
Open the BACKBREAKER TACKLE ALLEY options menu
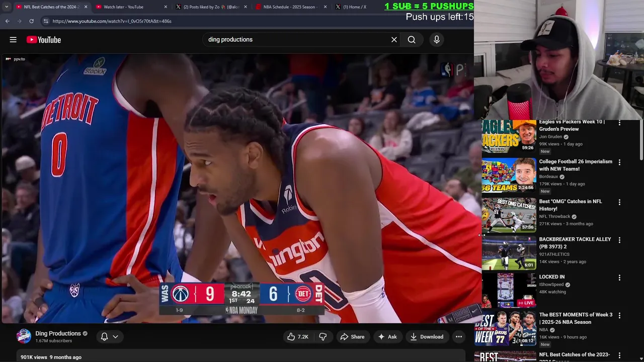tap(619, 240)
